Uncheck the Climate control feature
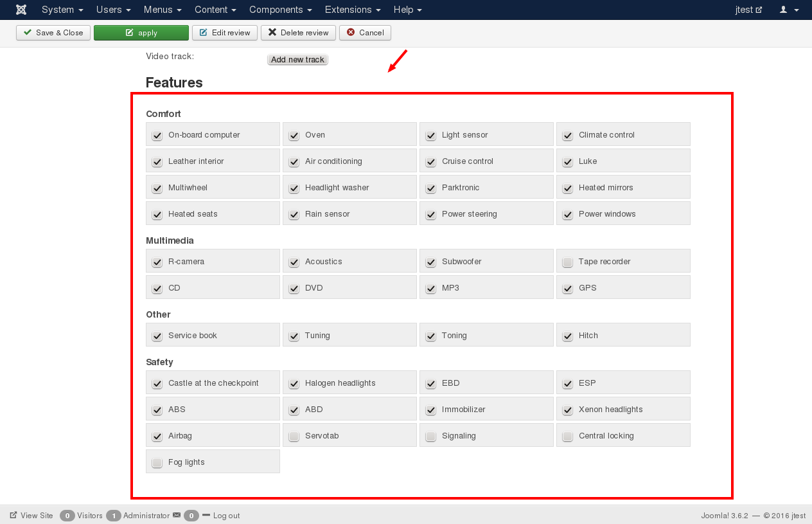The image size is (812, 524). click(x=567, y=136)
